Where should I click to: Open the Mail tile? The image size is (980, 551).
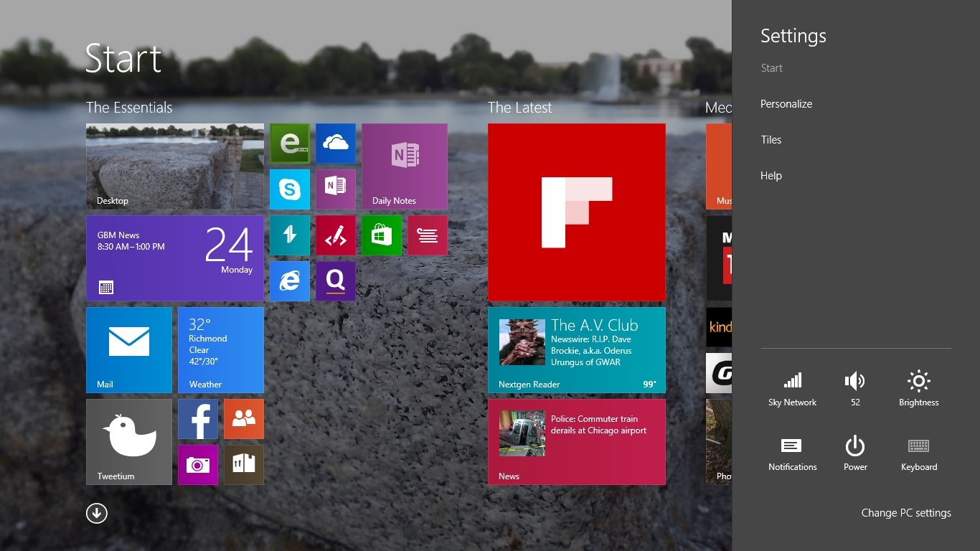(129, 350)
